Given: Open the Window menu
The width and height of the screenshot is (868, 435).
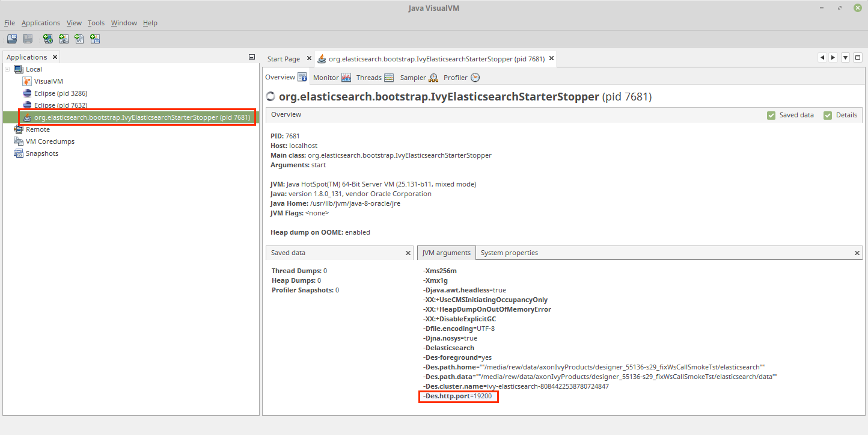Looking at the screenshot, I should [x=124, y=23].
